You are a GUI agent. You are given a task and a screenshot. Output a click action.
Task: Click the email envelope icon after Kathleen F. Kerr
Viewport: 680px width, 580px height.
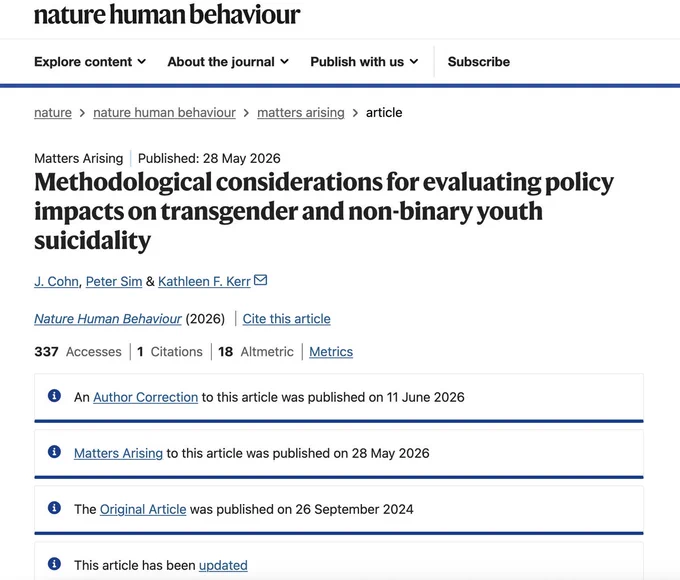[x=260, y=280]
